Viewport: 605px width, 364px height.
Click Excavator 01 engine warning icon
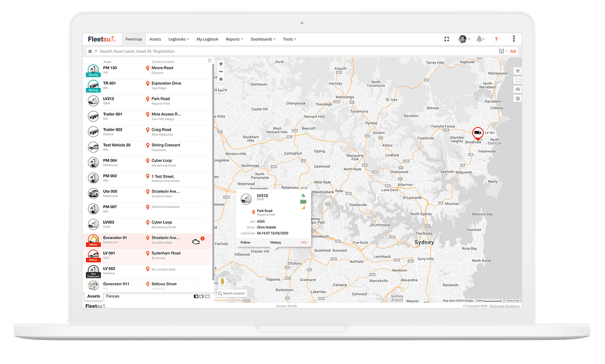pos(196,242)
